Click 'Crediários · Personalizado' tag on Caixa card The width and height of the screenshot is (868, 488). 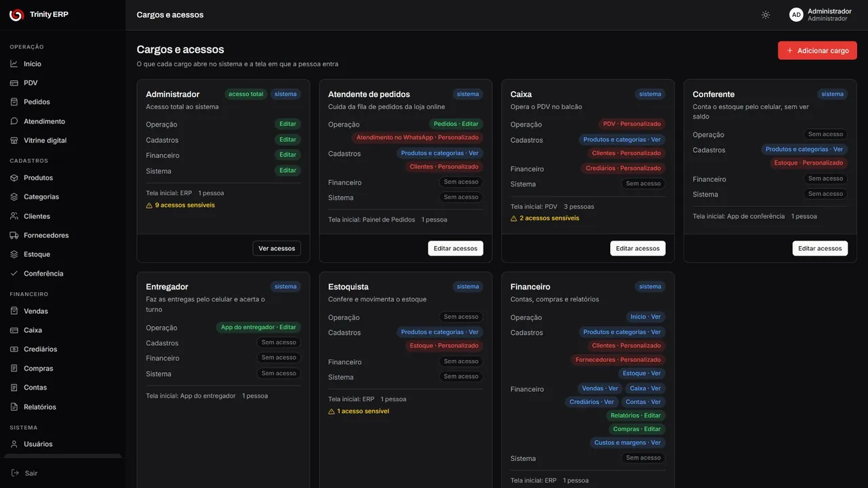(x=623, y=168)
